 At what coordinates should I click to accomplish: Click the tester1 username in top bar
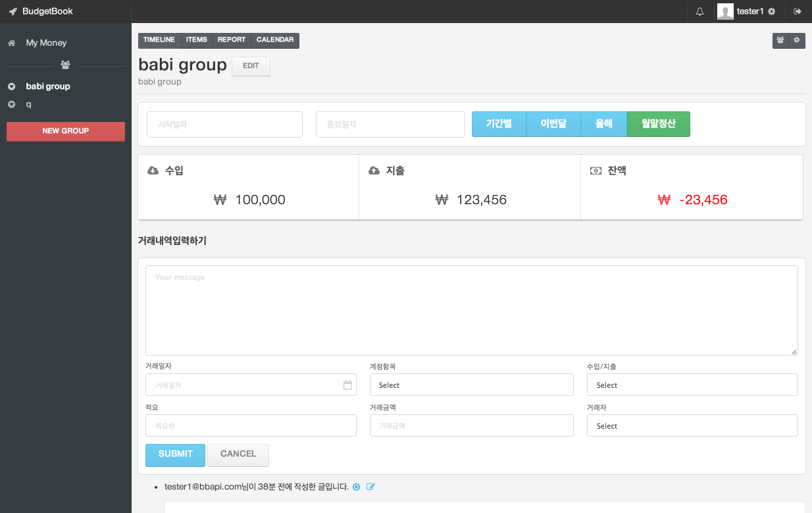(x=750, y=11)
